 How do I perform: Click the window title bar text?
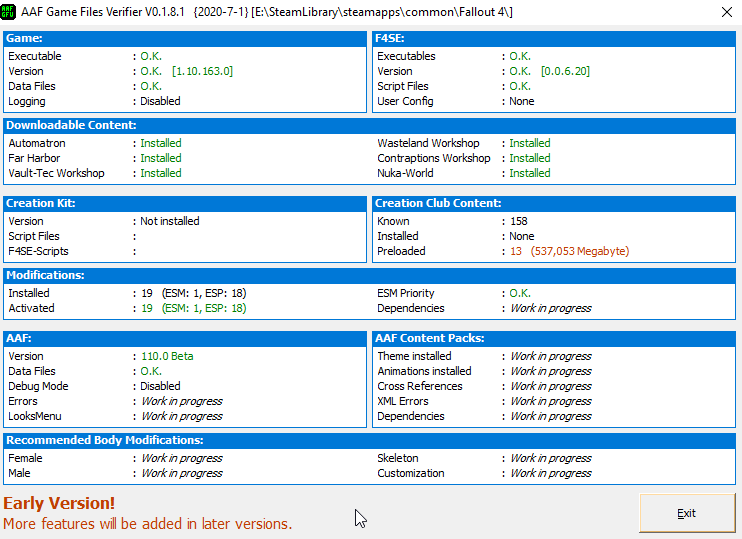pyautogui.click(x=266, y=12)
